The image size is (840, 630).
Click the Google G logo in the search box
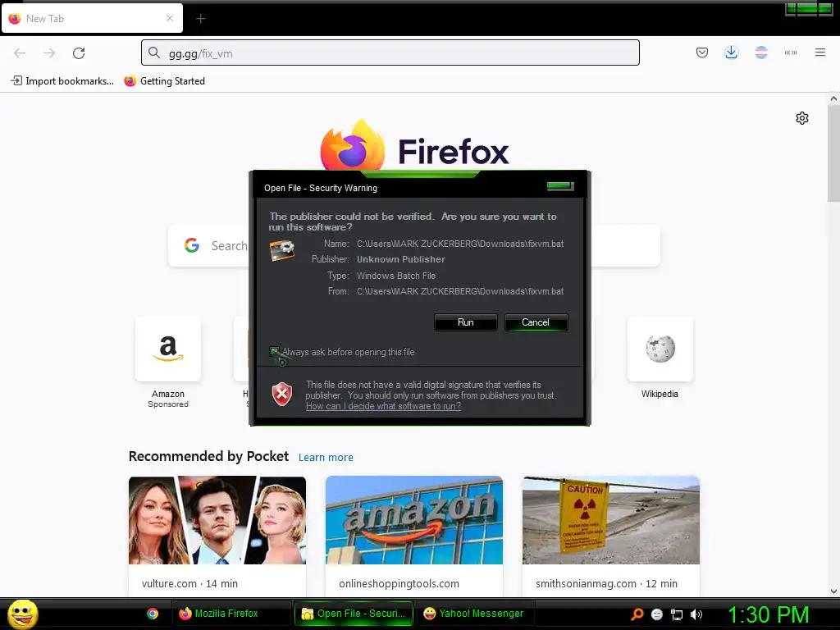192,245
